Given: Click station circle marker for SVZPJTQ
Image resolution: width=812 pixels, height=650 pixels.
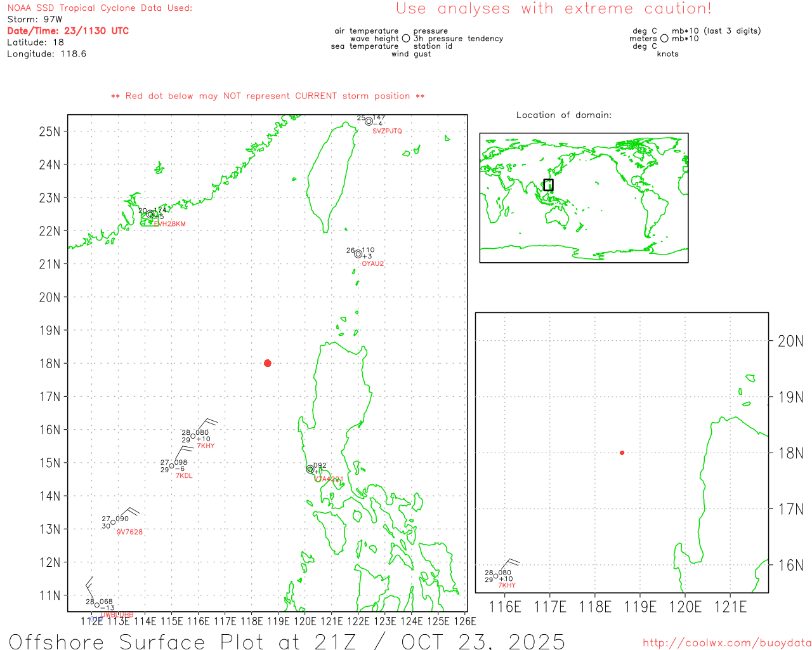Looking at the screenshot, I should (x=369, y=121).
